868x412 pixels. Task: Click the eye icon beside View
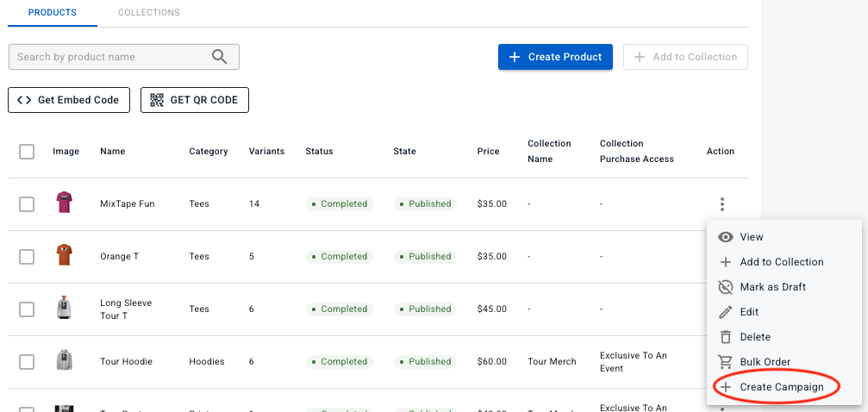(x=726, y=237)
